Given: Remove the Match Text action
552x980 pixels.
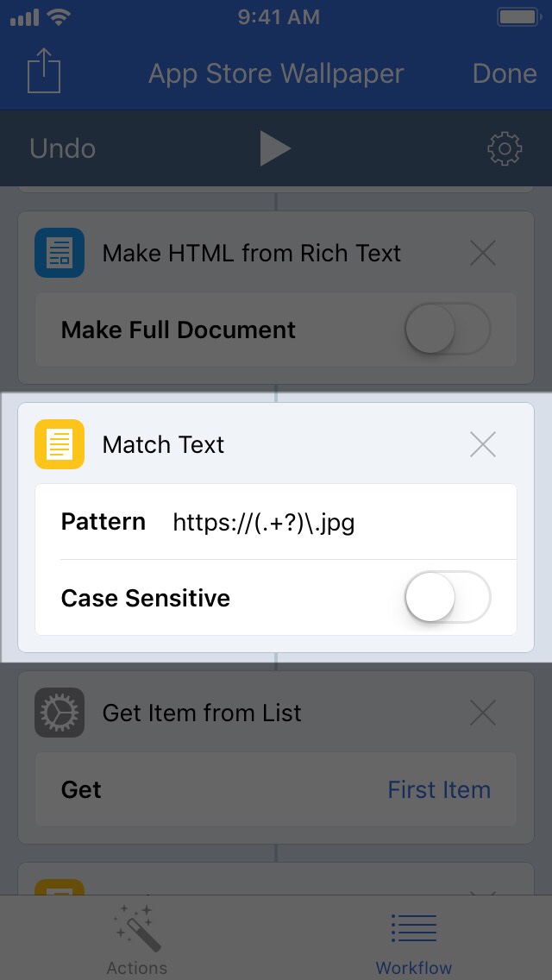Looking at the screenshot, I should 483,444.
